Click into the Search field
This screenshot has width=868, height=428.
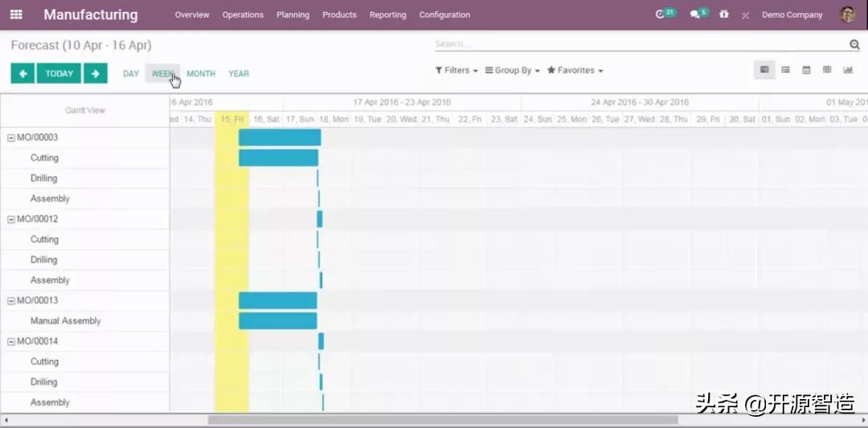[x=641, y=43]
